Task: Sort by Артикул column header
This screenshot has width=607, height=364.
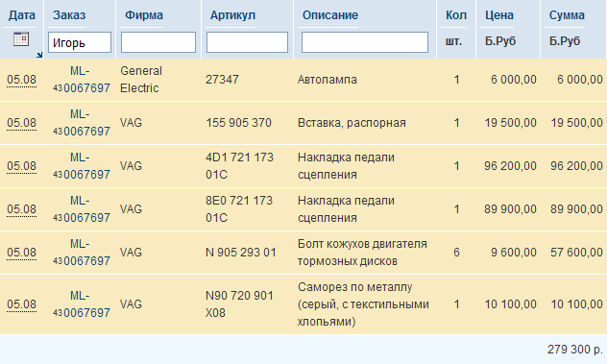Action: click(232, 15)
